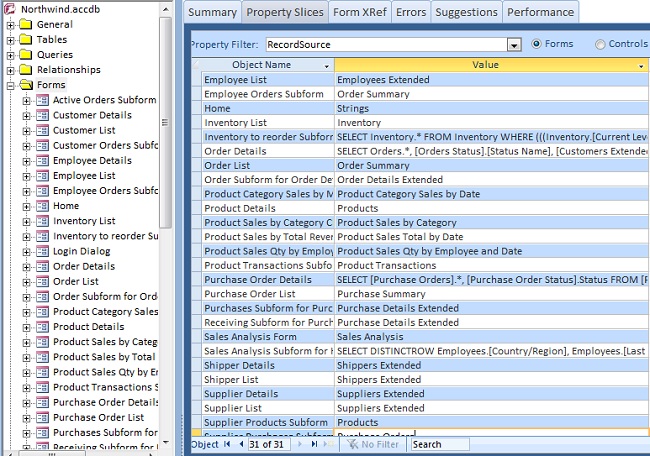This screenshot has width=650, height=456.
Task: Select the Forms radio button
Action: (x=538, y=44)
